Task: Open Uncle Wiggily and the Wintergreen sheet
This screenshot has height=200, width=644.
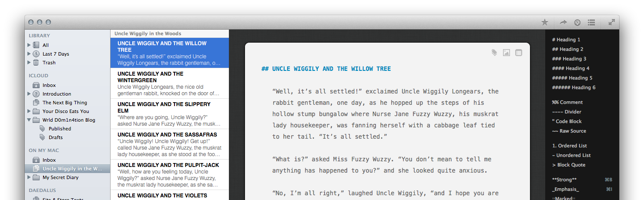Action: tap(170, 83)
